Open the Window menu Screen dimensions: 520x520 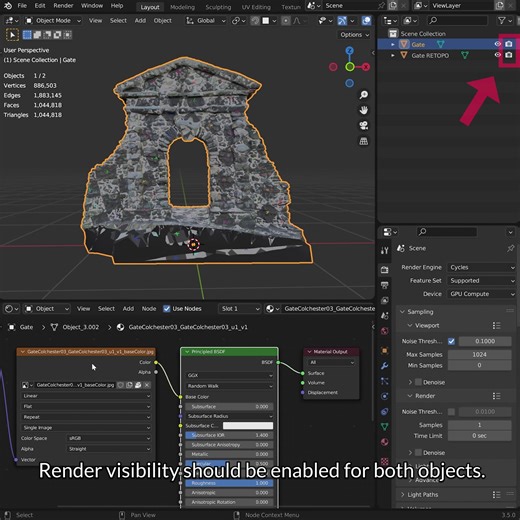click(x=92, y=6)
